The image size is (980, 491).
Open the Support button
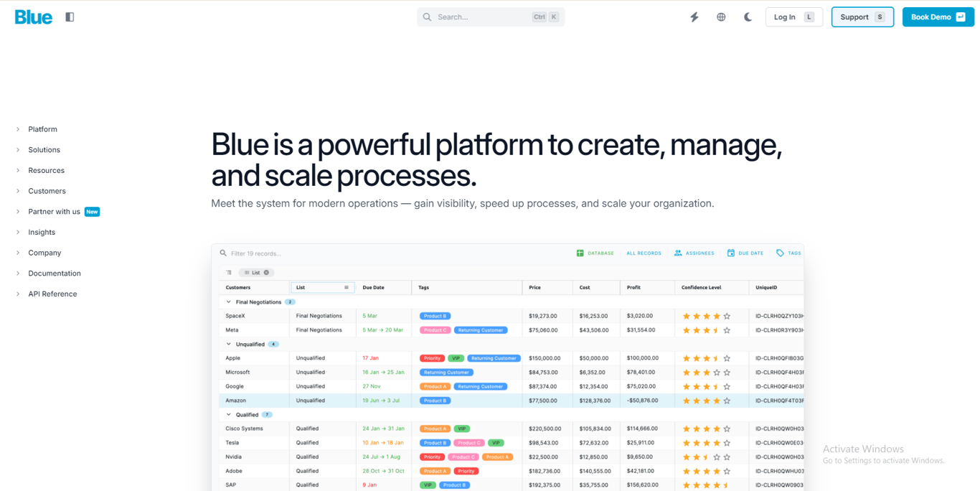click(862, 17)
